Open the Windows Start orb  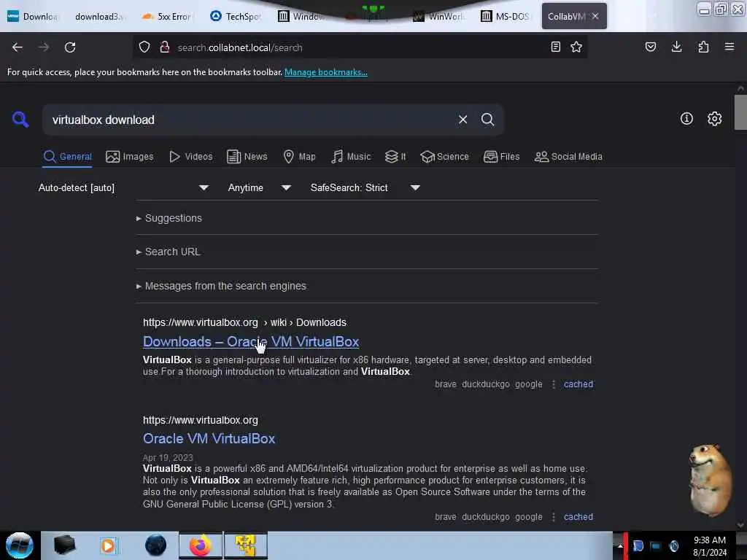20,545
